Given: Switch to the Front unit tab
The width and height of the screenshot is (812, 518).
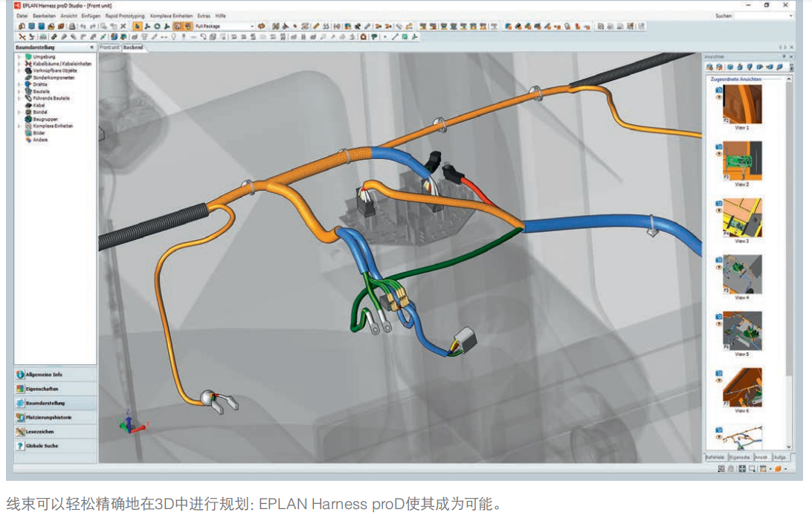Looking at the screenshot, I should coord(109,47).
